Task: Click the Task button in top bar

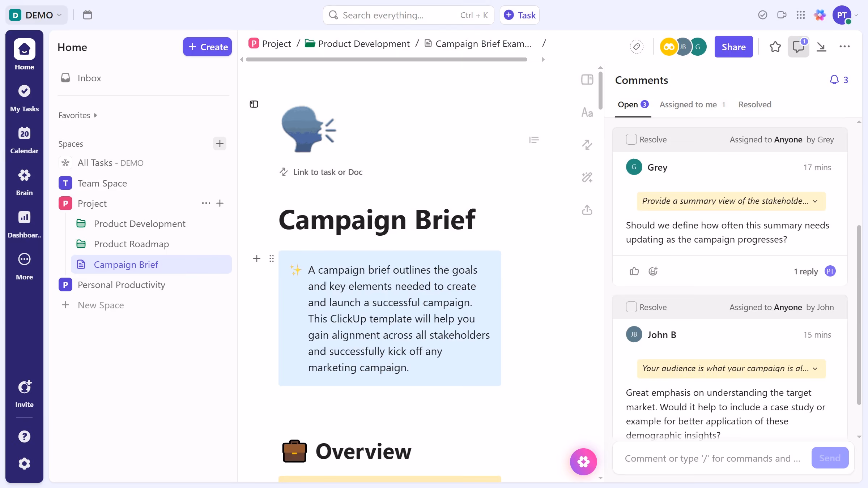Action: coord(519,15)
